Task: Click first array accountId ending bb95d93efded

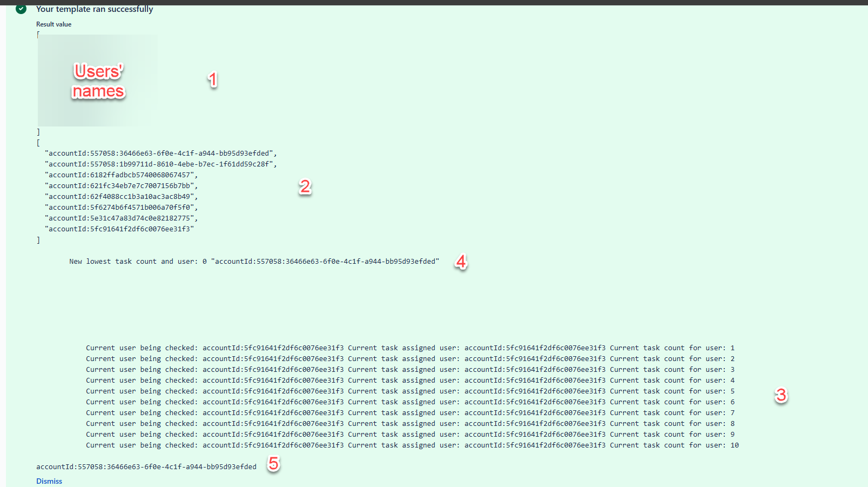Action: point(161,154)
